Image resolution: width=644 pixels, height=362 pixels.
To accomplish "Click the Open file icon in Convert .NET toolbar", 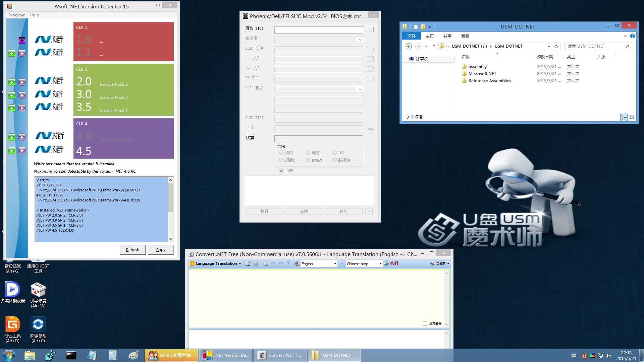I will click(248, 263).
